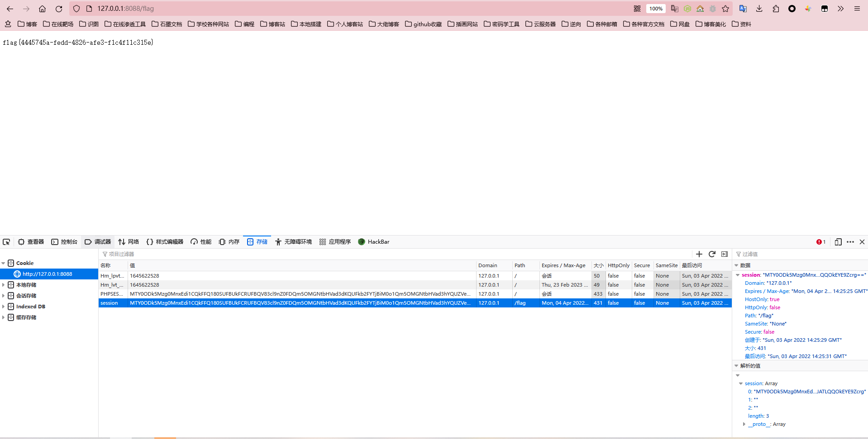Screen dimensions: 868x439
Task: Click the 100% zoom level indicator
Action: tap(656, 9)
